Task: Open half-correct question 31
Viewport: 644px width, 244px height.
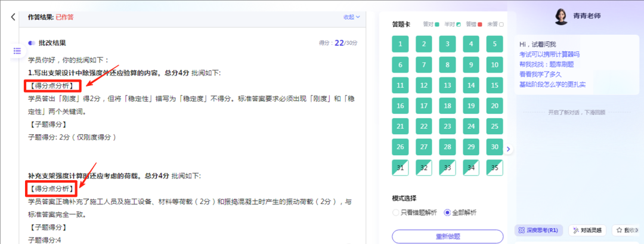Action: (x=400, y=168)
